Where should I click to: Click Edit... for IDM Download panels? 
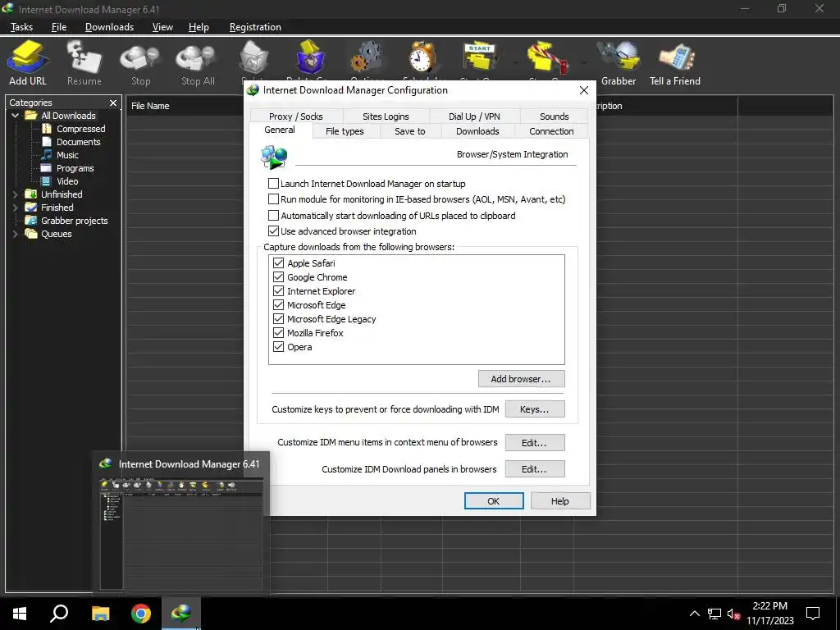click(535, 468)
